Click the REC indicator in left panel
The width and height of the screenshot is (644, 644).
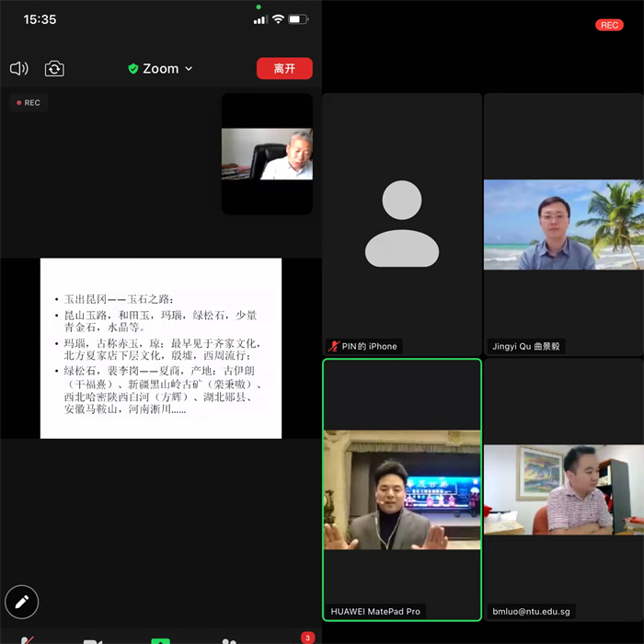click(x=28, y=103)
